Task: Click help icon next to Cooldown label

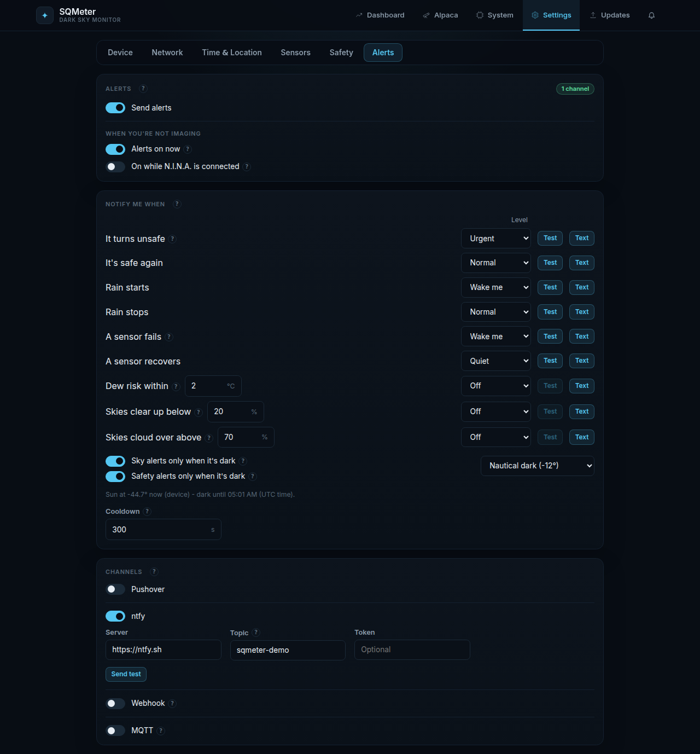Action: [147, 512]
